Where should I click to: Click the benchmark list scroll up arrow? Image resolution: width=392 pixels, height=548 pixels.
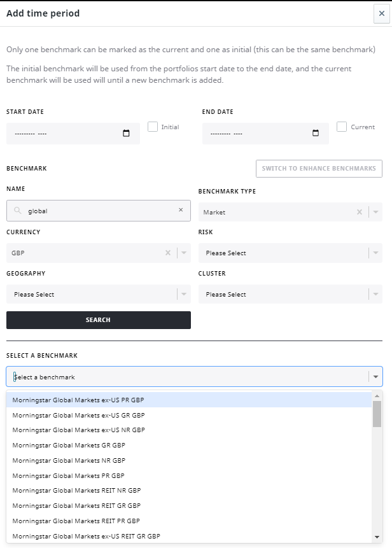pyautogui.click(x=377, y=396)
